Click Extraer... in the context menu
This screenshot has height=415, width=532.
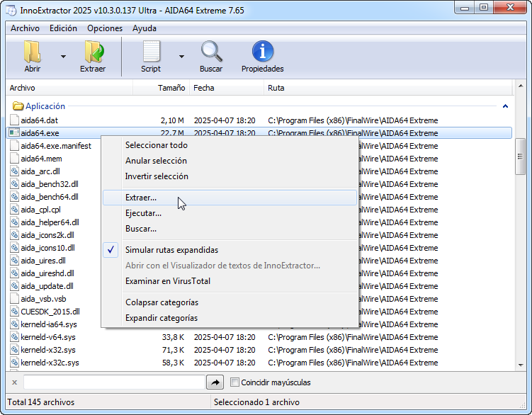click(x=230, y=198)
